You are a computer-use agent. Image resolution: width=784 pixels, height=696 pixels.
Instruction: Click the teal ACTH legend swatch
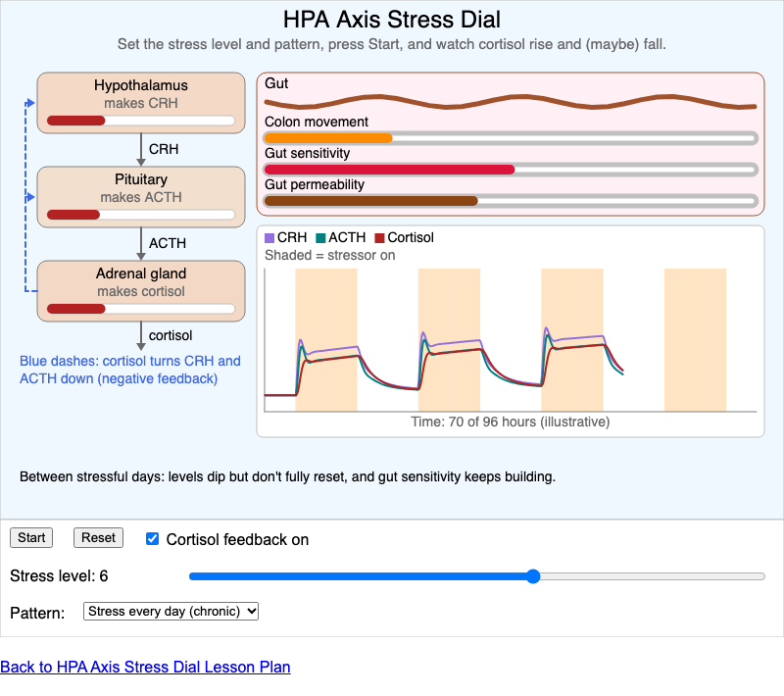click(320, 238)
